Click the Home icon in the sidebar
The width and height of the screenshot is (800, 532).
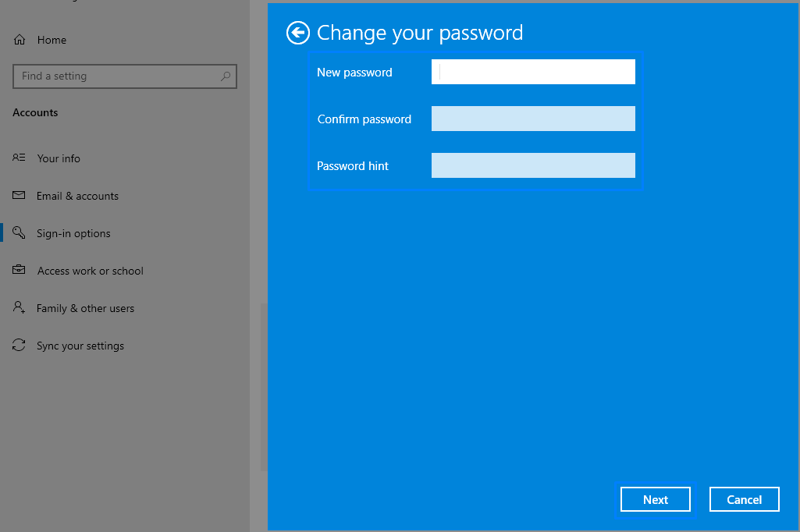(x=20, y=40)
